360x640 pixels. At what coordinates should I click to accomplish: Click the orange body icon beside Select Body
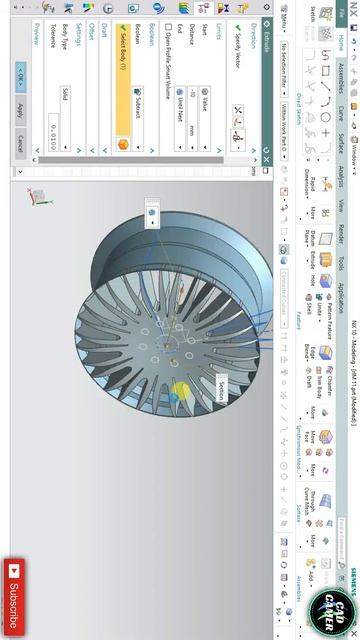pyautogui.click(x=123, y=144)
